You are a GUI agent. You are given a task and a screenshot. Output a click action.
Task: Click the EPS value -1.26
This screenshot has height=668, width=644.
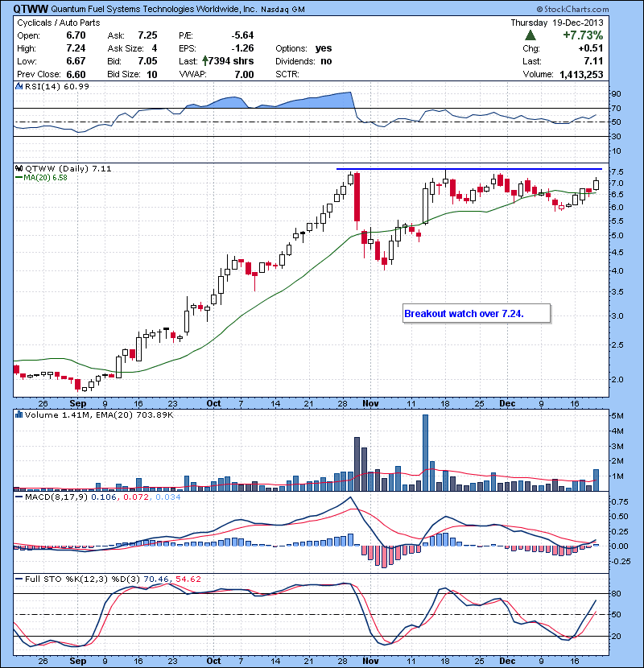[242, 48]
